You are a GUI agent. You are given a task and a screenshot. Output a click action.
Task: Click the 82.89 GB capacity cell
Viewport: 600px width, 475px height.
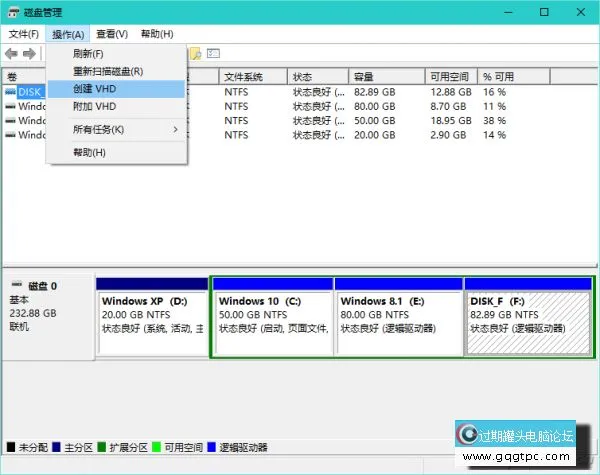[374, 92]
